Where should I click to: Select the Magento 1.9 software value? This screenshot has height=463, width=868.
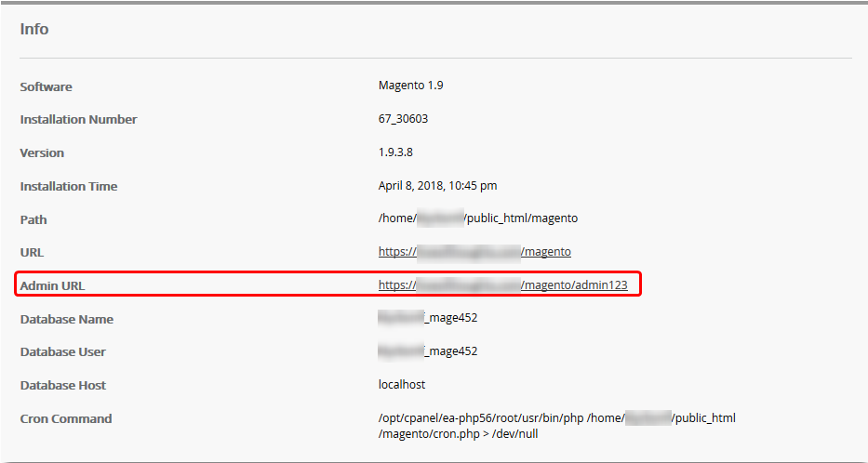tap(411, 86)
